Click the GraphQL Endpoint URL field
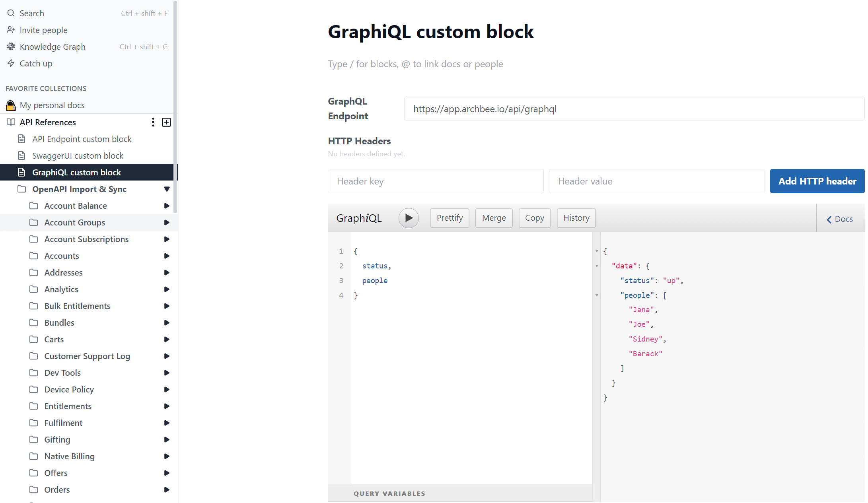The height and width of the screenshot is (503, 868). point(634,109)
